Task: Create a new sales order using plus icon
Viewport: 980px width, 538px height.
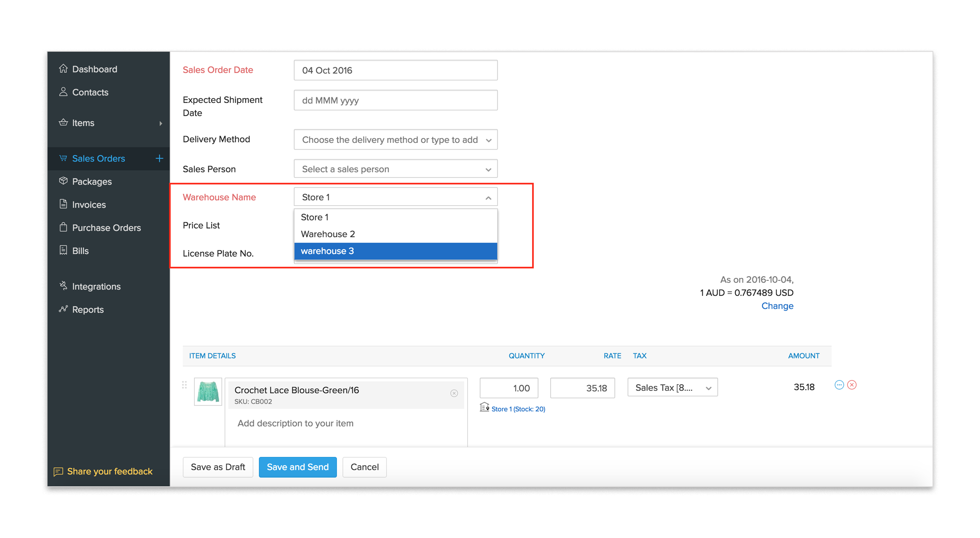Action: pos(159,158)
